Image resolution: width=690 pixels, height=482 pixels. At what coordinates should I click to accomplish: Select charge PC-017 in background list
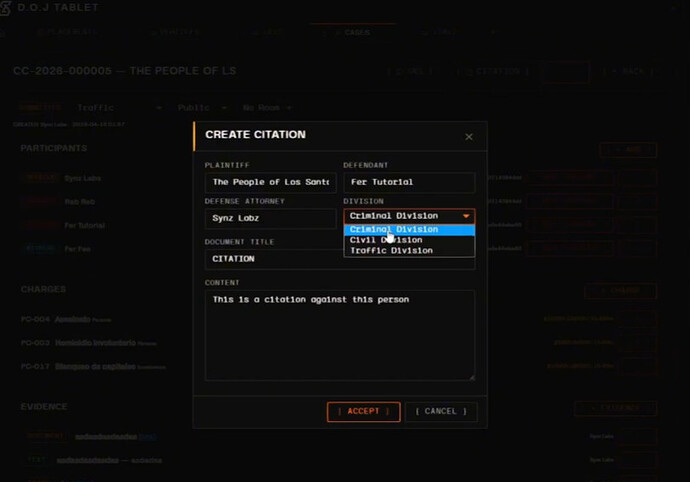(x=93, y=367)
